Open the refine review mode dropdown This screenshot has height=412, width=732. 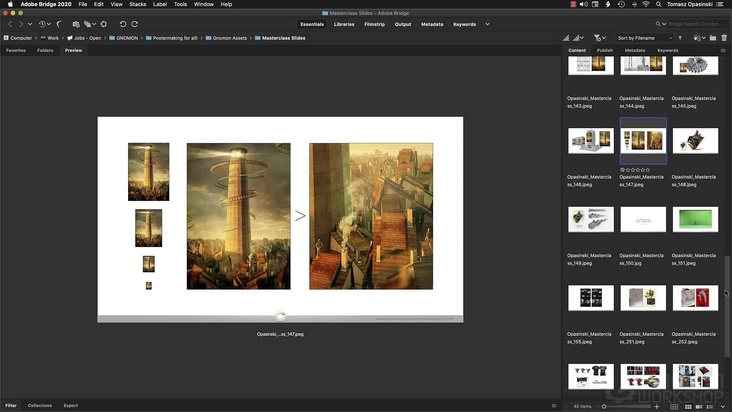point(90,24)
